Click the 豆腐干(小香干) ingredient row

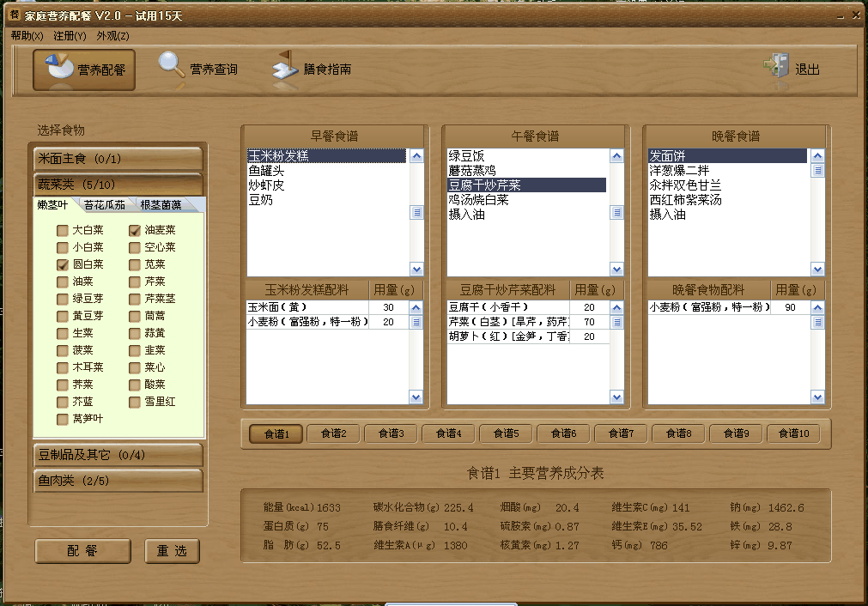point(528,307)
